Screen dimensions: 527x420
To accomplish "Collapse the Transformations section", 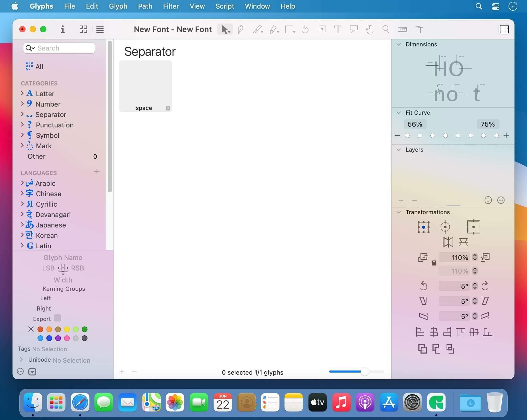I will point(399,212).
